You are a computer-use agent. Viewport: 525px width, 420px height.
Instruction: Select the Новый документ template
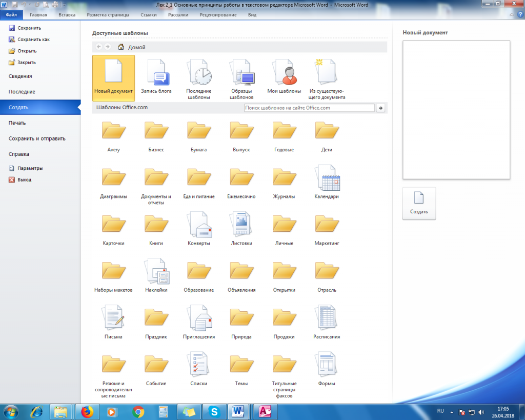click(x=113, y=78)
